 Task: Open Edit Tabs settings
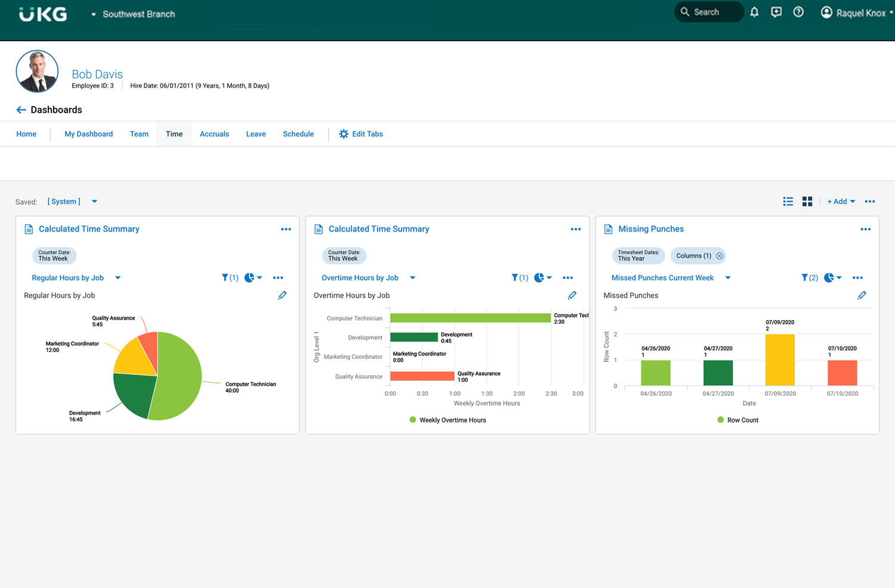click(x=361, y=134)
